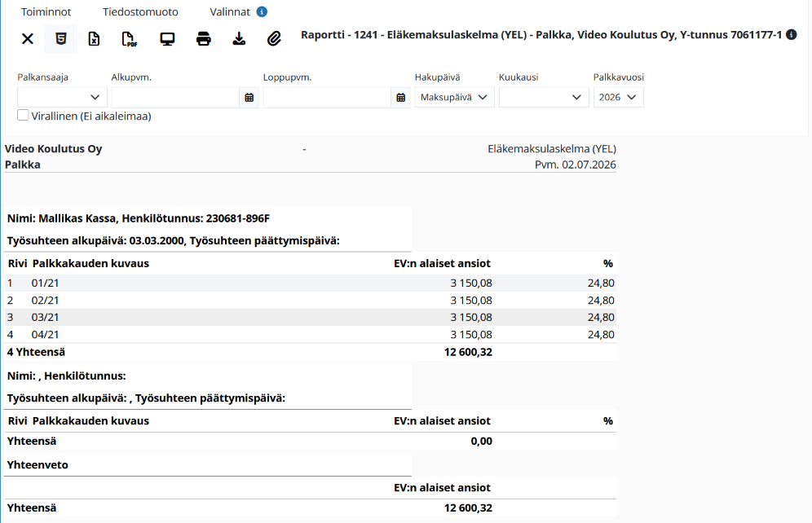Screen dimensions: 812x523
Task: Focus the Alkupvm. date input field
Action: coord(175,97)
